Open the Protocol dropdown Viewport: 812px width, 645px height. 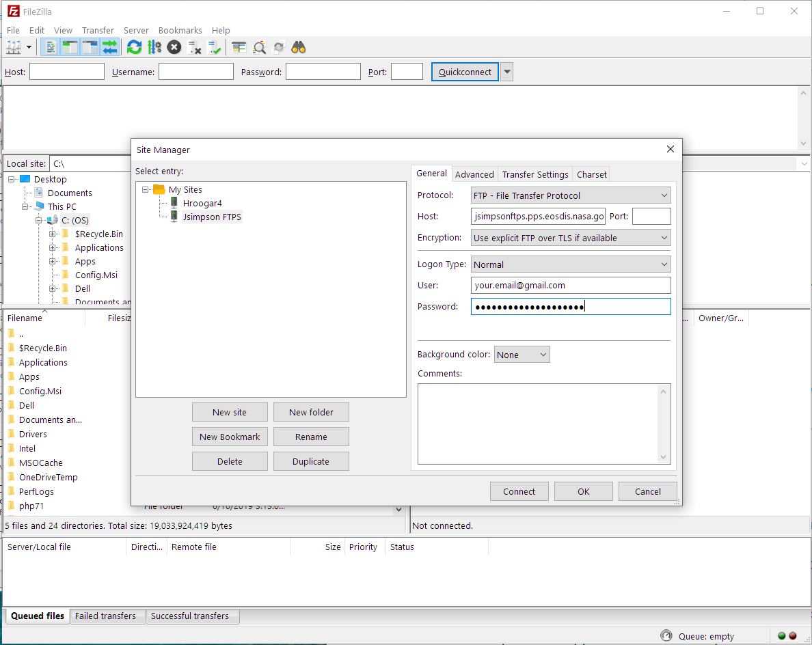tap(571, 195)
